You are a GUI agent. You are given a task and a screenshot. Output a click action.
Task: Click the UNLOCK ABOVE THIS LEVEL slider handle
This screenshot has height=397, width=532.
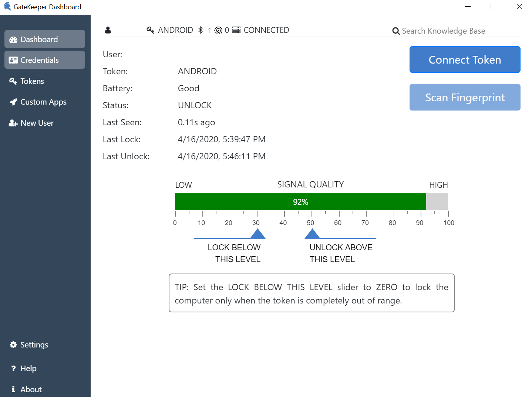[x=312, y=234]
